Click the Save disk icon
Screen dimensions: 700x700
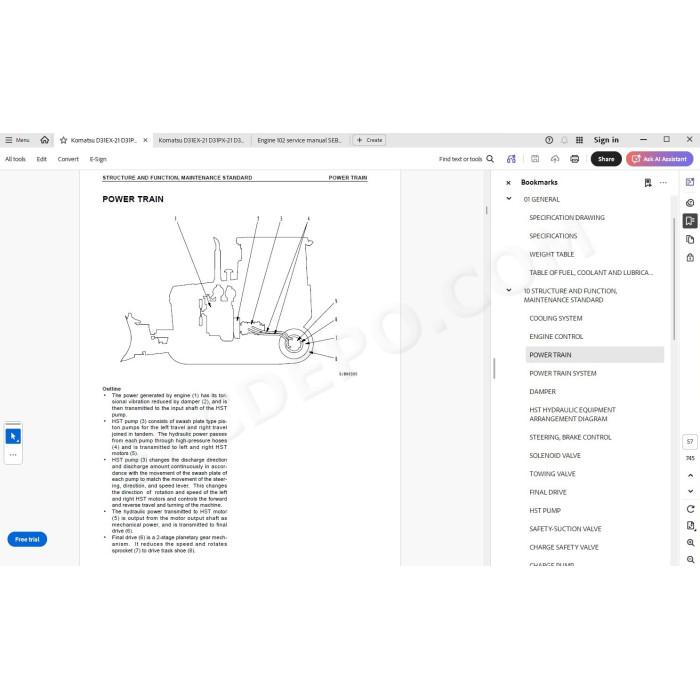(535, 159)
